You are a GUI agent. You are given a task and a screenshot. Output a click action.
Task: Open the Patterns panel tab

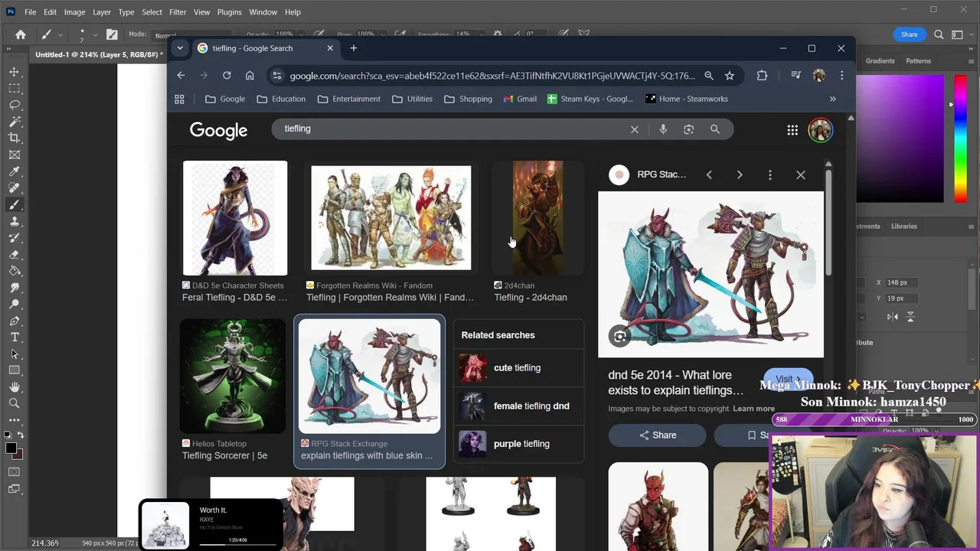(x=918, y=61)
